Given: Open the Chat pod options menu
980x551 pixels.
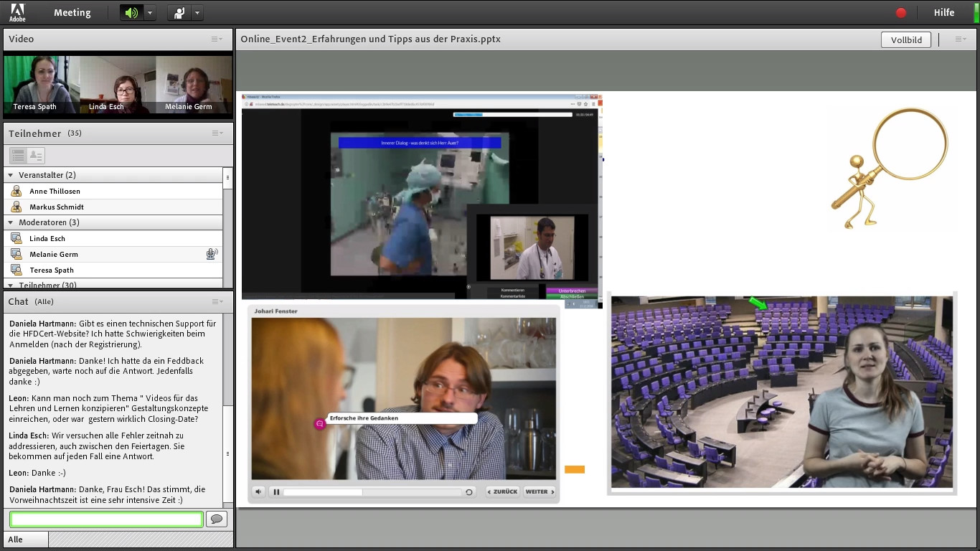Looking at the screenshot, I should click(x=217, y=301).
